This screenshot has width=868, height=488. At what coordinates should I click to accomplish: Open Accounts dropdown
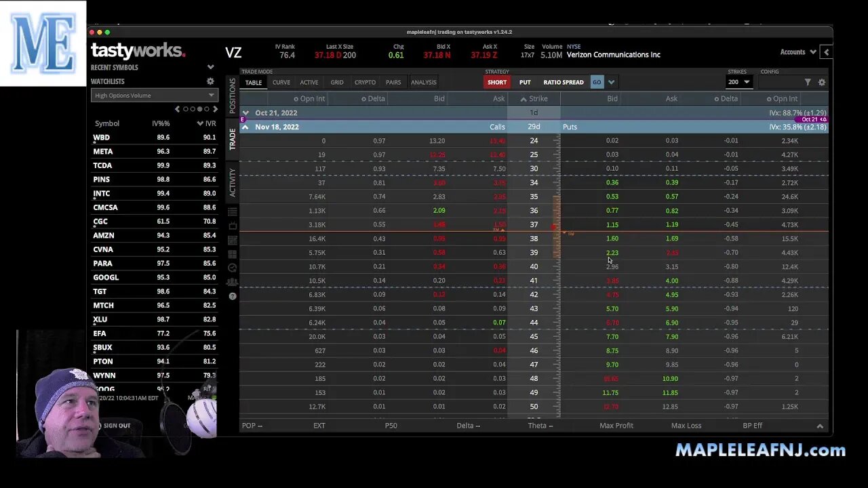pyautogui.click(x=797, y=52)
